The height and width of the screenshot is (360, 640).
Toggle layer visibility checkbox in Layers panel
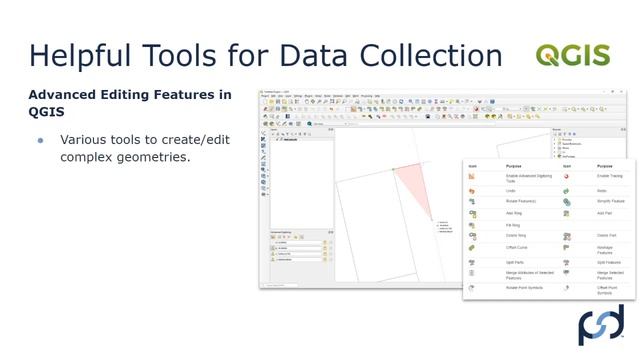click(278, 140)
